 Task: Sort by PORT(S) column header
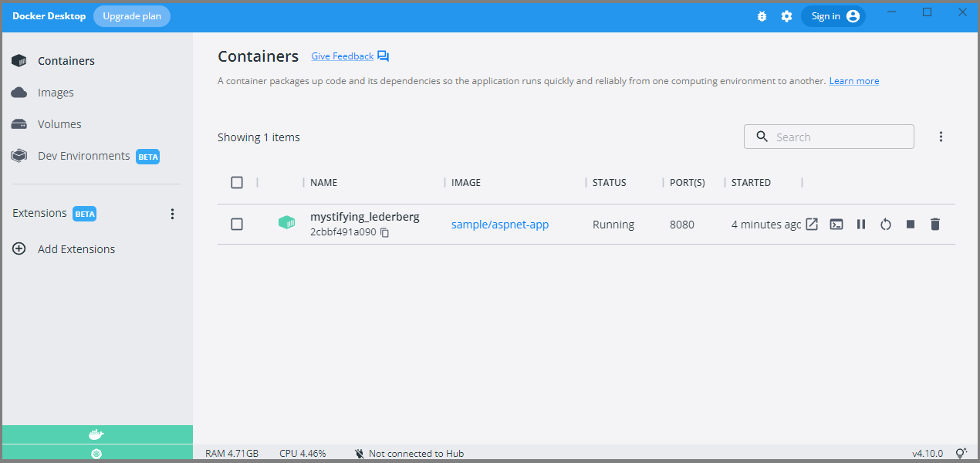(x=688, y=183)
